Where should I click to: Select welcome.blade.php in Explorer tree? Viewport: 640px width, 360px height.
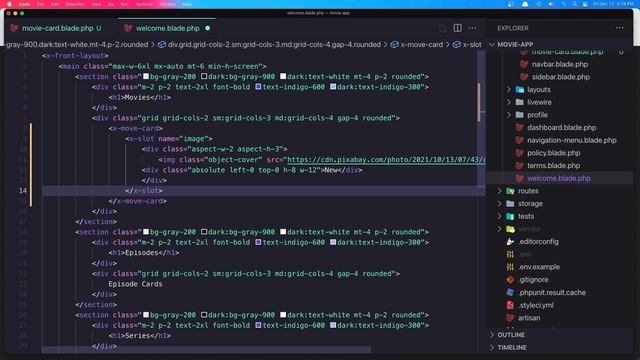click(559, 178)
